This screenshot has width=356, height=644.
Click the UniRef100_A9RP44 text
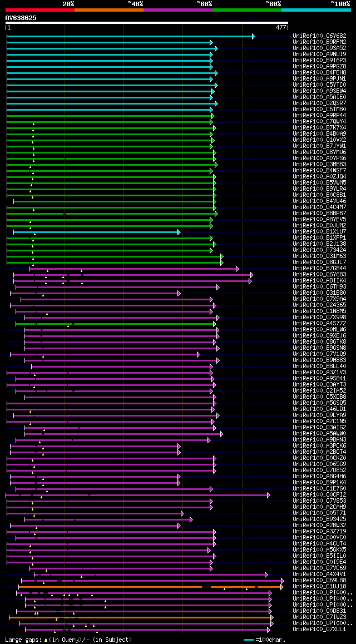tap(319, 116)
